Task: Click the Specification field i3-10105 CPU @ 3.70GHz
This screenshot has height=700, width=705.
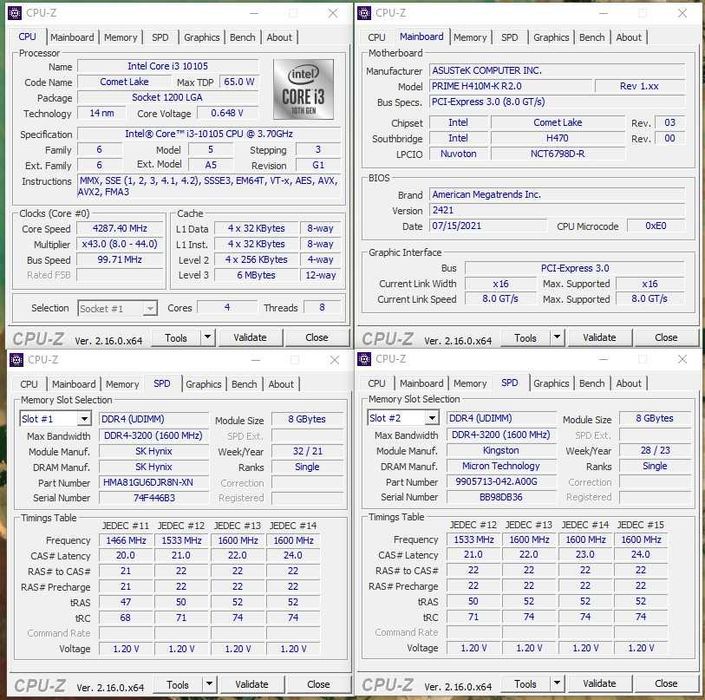Action: tap(209, 134)
